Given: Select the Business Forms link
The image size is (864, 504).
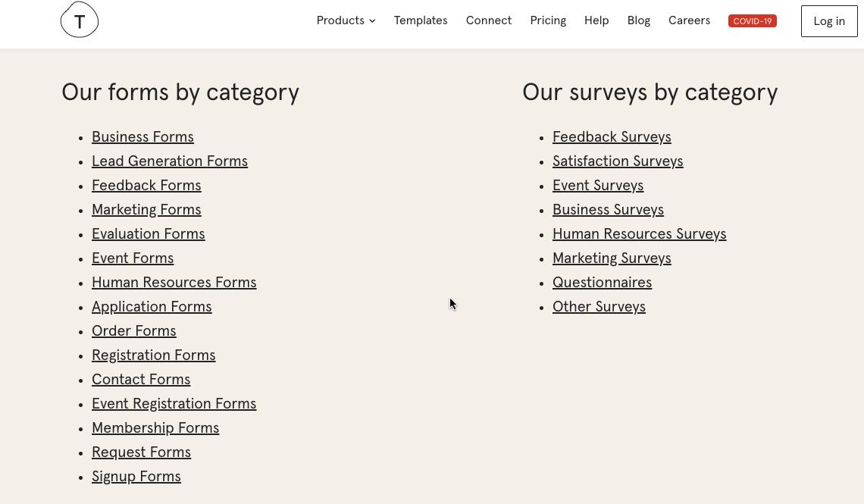Looking at the screenshot, I should pyautogui.click(x=142, y=137).
